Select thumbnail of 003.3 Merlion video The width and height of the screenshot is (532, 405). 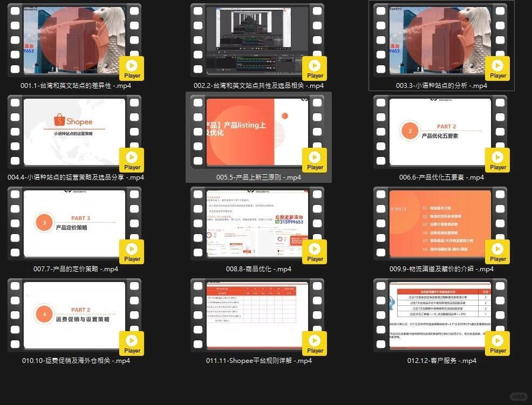440,40
